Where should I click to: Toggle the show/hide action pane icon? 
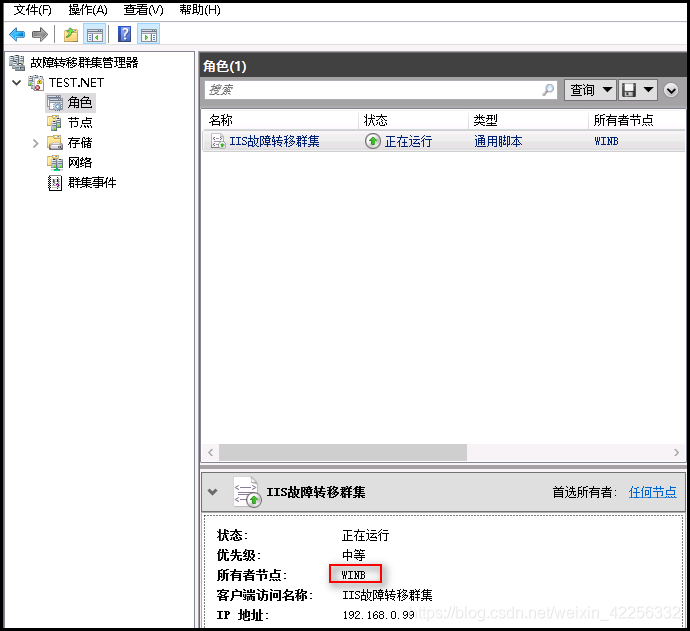click(x=149, y=34)
